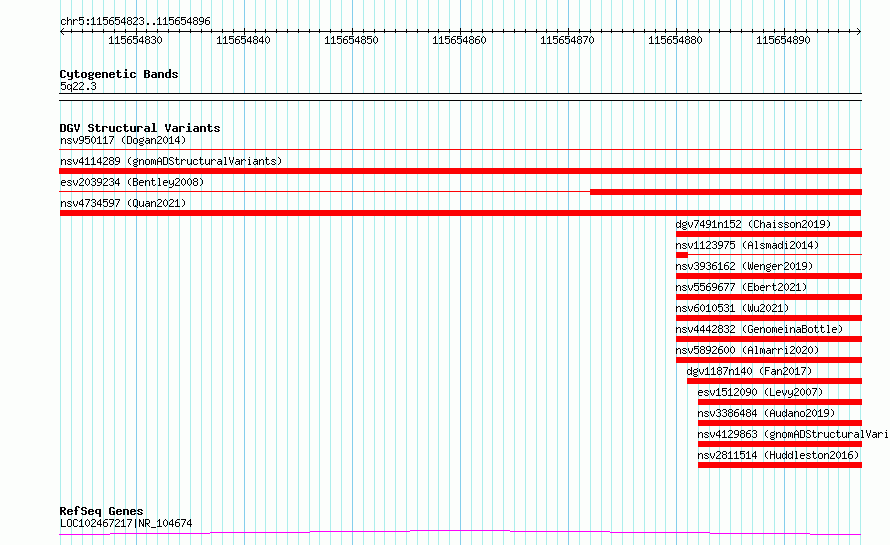Image resolution: width=890 pixels, height=545 pixels.
Task: Open the esv2039234 (Bentley2008) variant
Action: click(132, 182)
